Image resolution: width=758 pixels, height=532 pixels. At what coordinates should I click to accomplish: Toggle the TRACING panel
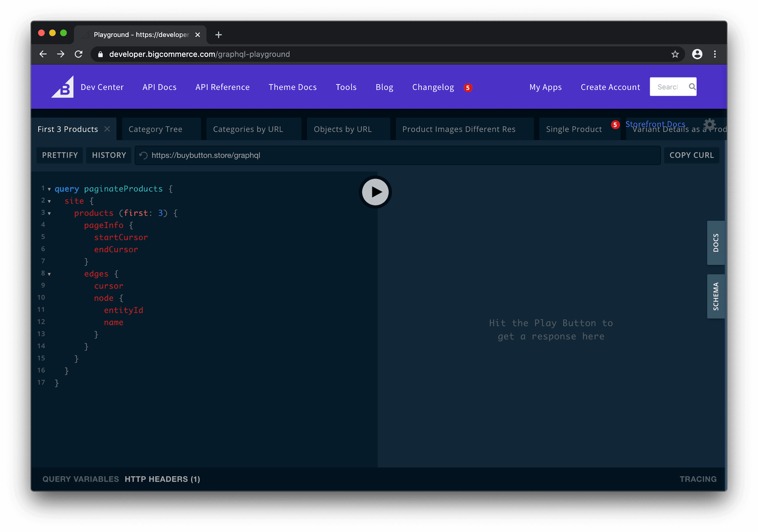click(x=698, y=479)
